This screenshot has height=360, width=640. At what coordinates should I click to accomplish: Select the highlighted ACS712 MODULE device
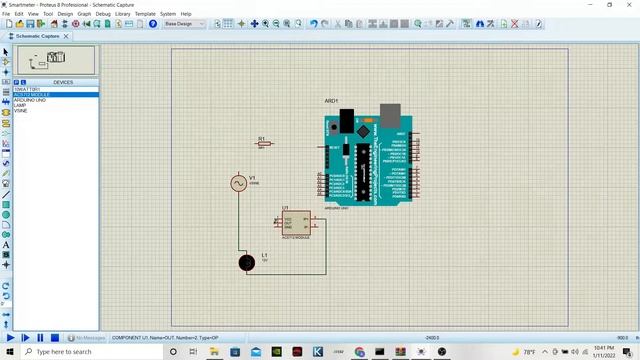(56, 95)
